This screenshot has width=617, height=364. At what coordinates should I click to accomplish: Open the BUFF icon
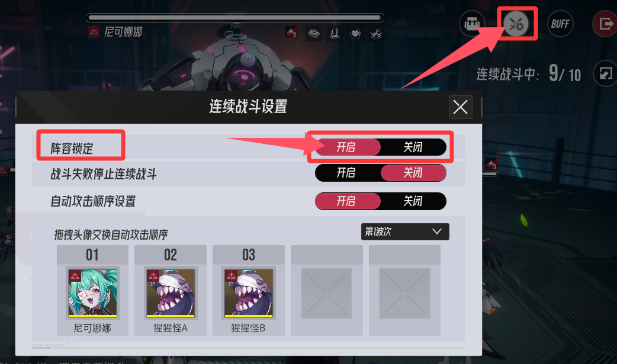(x=560, y=24)
